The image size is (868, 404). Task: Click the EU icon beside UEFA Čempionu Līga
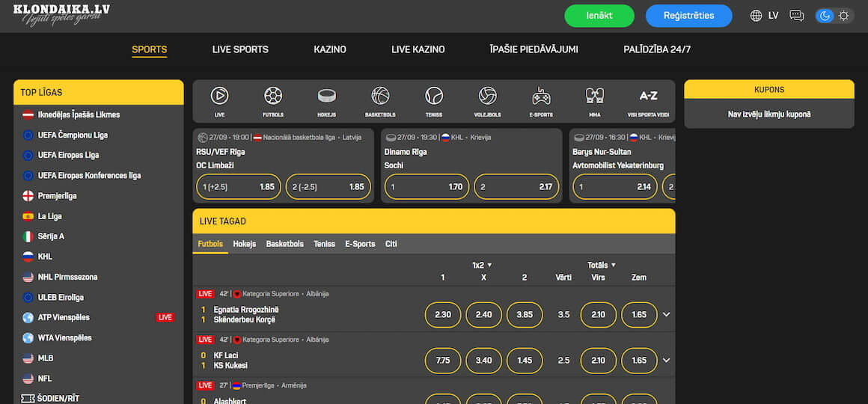(x=28, y=135)
